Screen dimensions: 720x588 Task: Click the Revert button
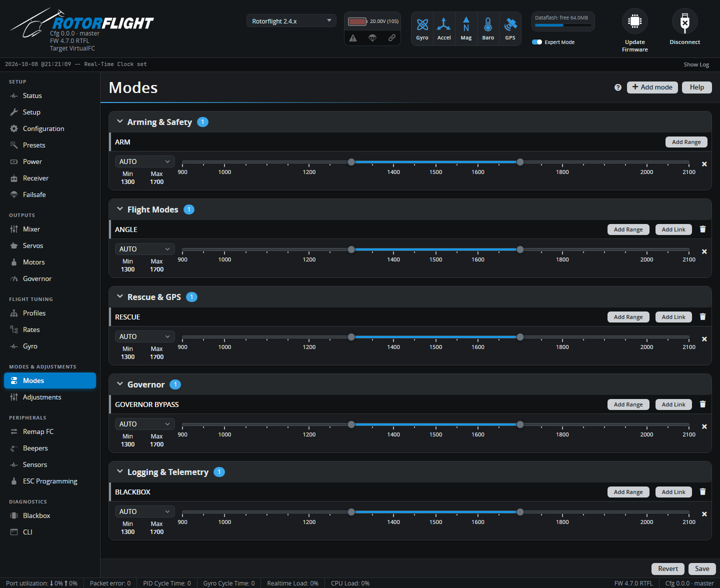click(668, 569)
